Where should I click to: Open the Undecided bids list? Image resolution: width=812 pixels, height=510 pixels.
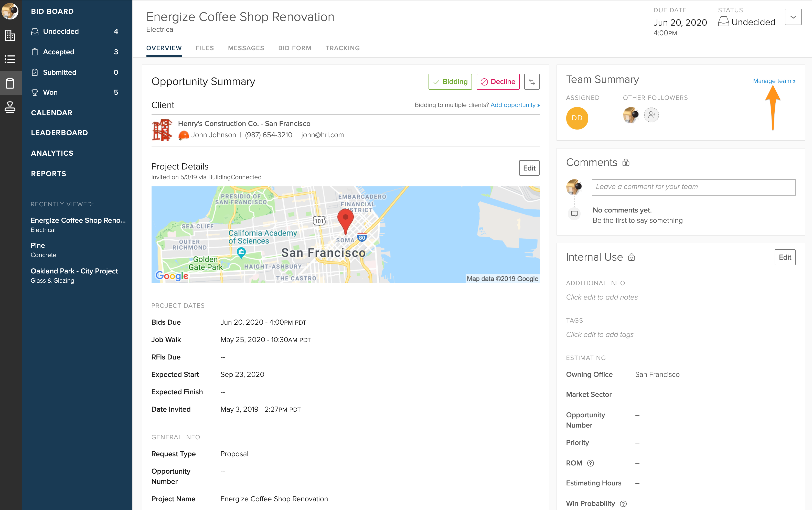[x=61, y=31]
